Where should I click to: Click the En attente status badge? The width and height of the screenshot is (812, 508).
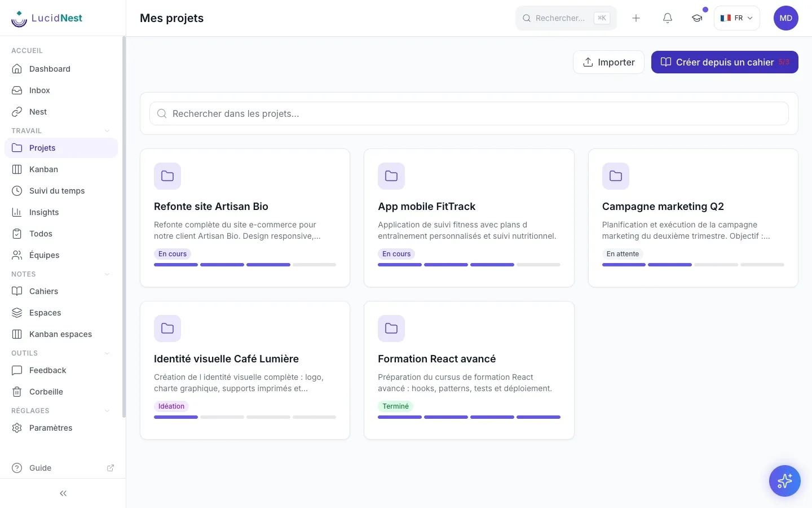pos(623,254)
